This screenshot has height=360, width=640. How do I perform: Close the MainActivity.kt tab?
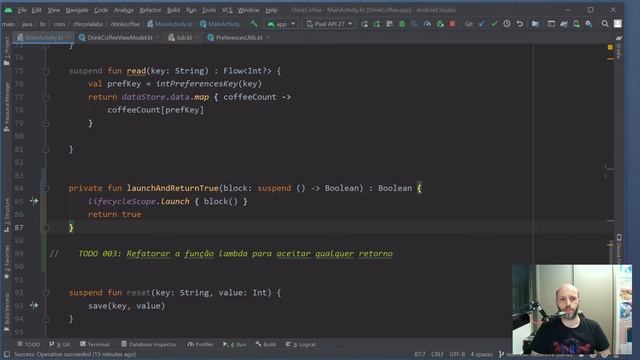coord(69,38)
